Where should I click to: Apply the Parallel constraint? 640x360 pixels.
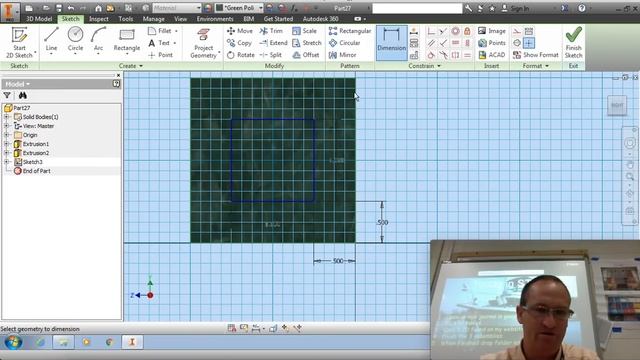click(431, 43)
